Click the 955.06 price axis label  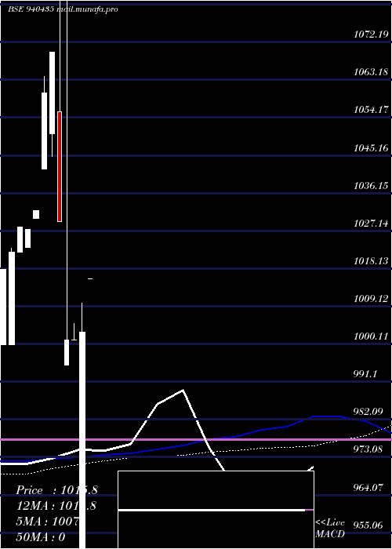click(368, 525)
